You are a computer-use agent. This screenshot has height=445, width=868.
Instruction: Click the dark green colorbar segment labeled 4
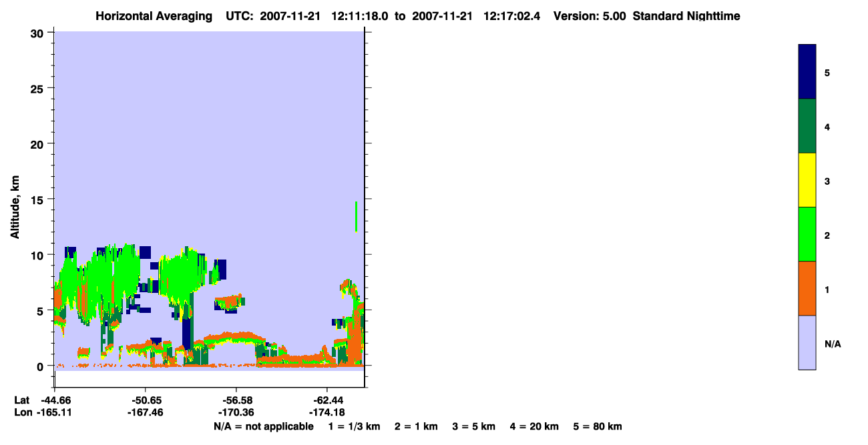tap(807, 126)
